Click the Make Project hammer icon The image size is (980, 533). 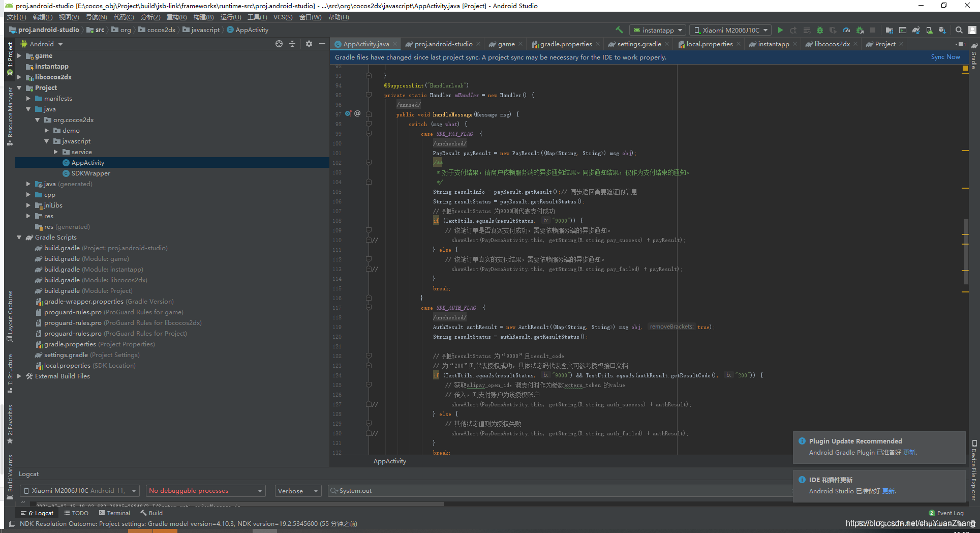click(619, 30)
